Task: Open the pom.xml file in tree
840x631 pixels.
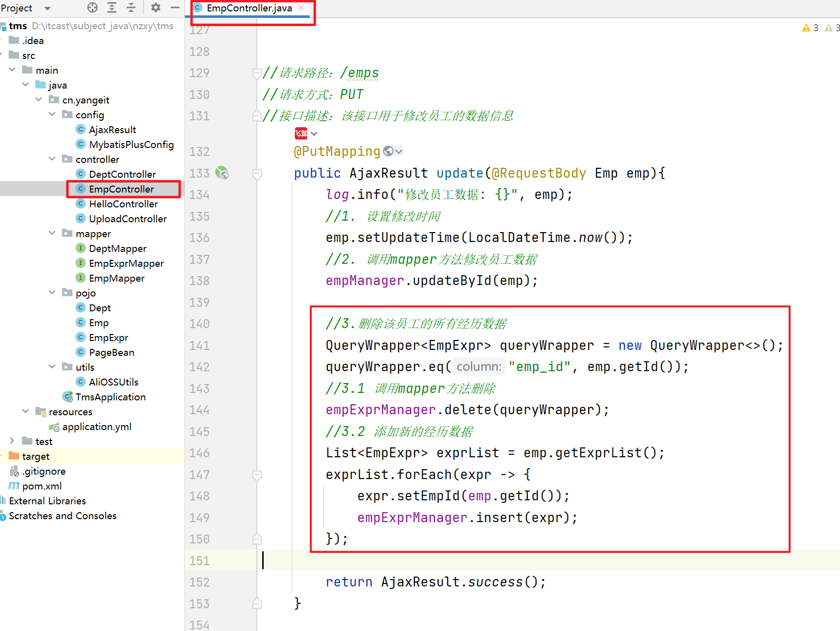Action: click(x=42, y=486)
